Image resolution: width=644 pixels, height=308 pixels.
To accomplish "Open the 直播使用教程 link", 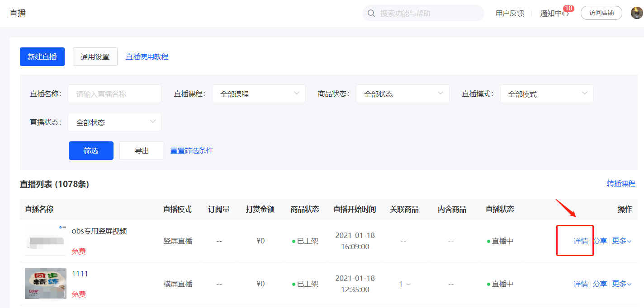I will click(x=147, y=57).
